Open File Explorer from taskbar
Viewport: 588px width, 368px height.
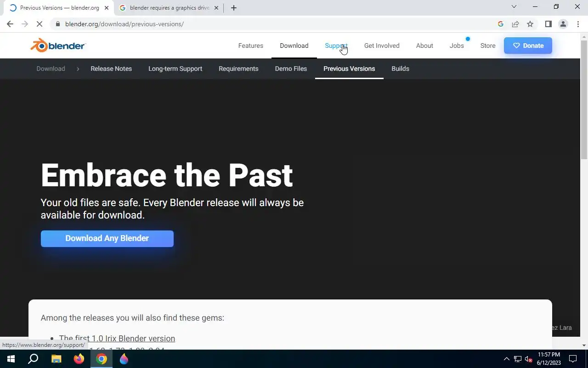[56, 359]
